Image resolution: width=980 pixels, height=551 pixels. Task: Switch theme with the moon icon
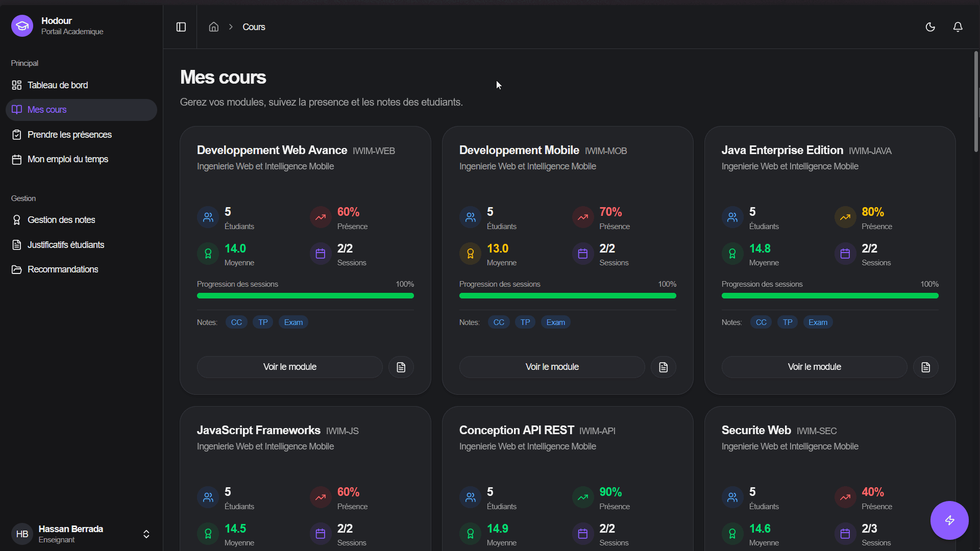[x=930, y=27]
